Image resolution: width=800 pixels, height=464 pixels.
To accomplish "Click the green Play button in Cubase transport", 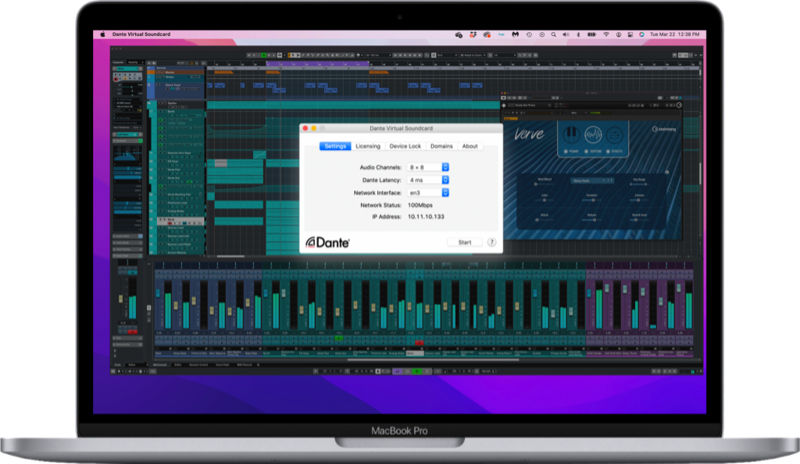I will (x=418, y=371).
